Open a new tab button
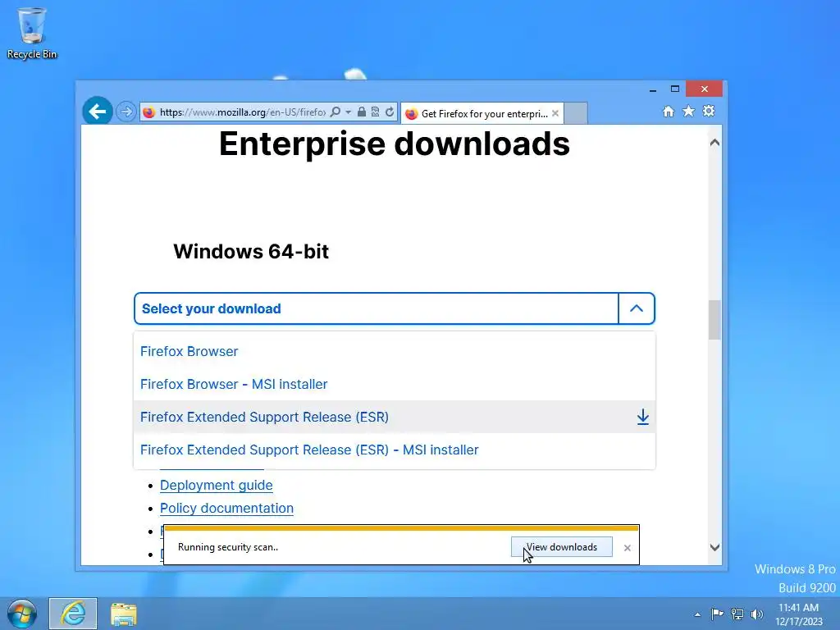This screenshot has height=630, width=840. click(x=576, y=113)
